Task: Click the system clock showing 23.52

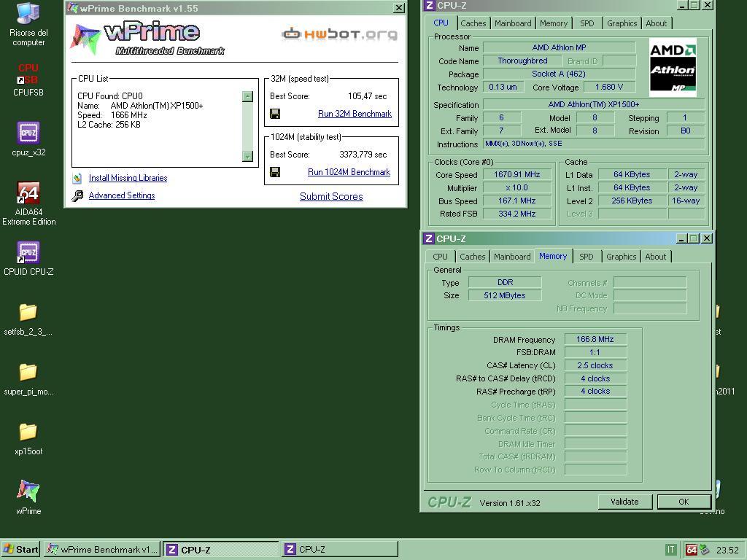Action: coord(727,550)
